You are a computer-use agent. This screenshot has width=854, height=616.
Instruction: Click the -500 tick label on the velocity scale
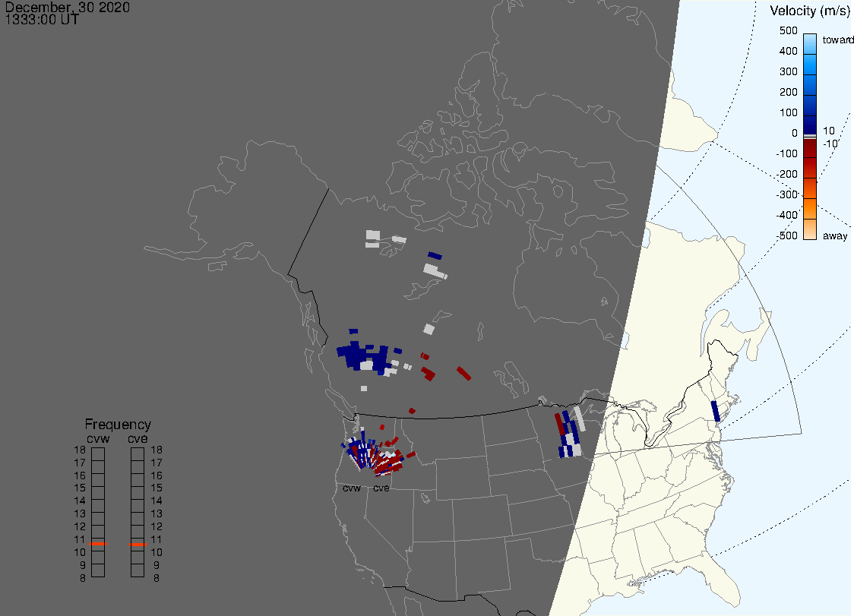click(787, 235)
